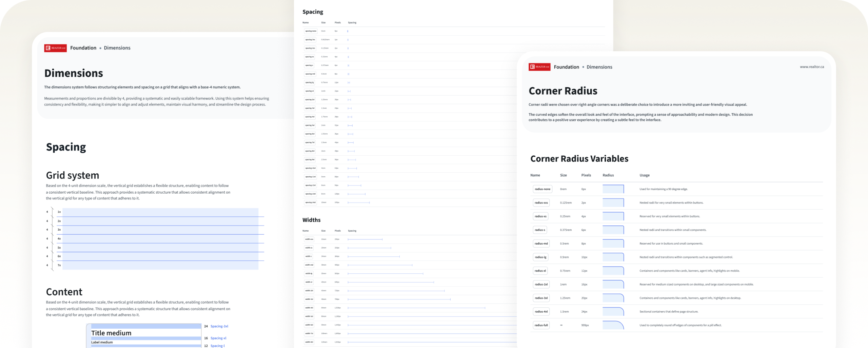Click the Corner Radius main page heading
The image size is (868, 348).
563,91
